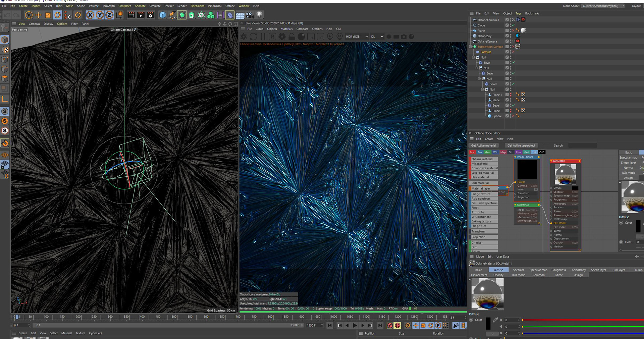The height and width of the screenshot is (339, 644).
Task: Open the MoGraph menu
Action: pyautogui.click(x=108, y=6)
